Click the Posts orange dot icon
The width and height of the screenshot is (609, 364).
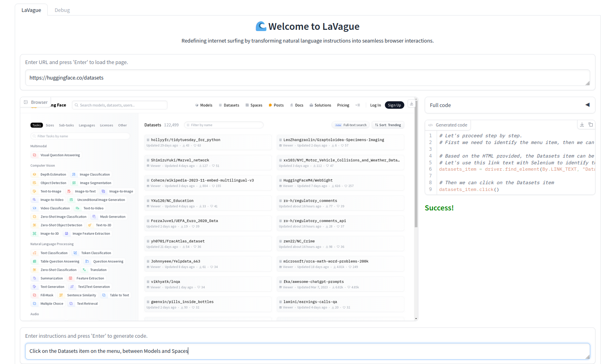(270, 105)
